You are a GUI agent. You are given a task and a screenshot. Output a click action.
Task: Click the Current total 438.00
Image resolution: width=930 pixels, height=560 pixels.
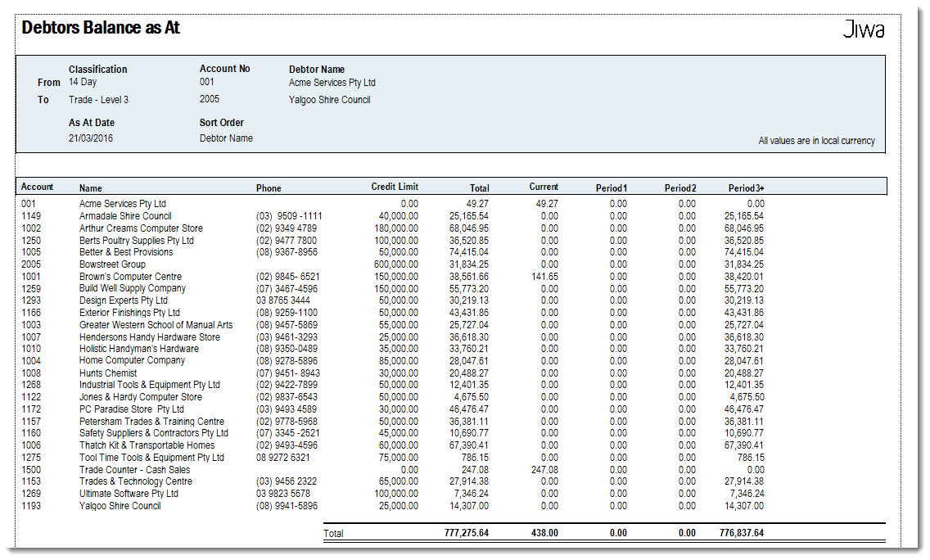coord(544,533)
